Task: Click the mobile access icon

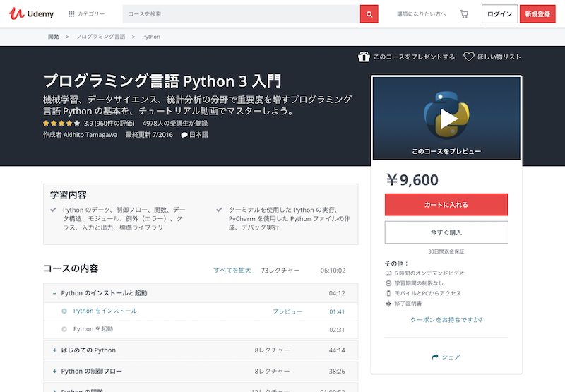Action: 388,293
